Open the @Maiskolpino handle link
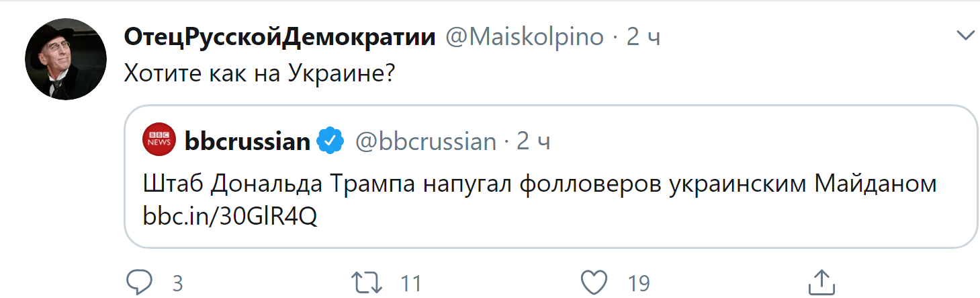 (525, 37)
